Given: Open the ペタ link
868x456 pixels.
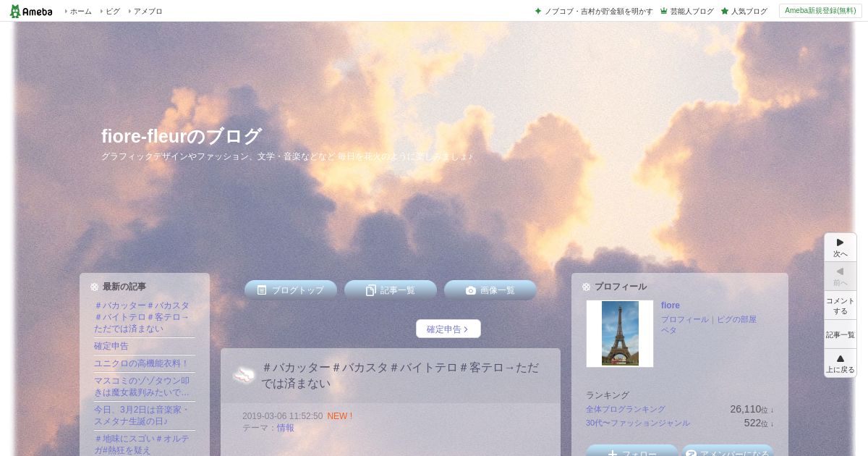Looking at the screenshot, I should click(669, 330).
